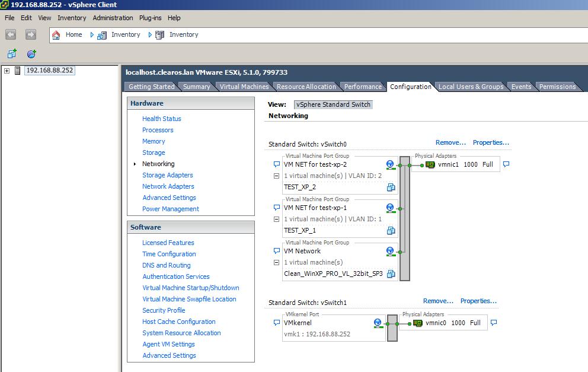Open the File menu
588x372 pixels.
coord(9,18)
